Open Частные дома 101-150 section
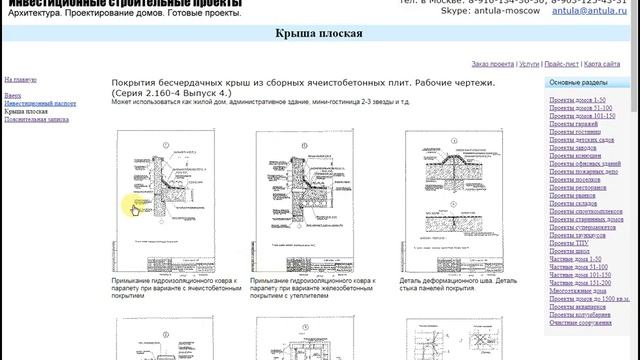 tap(580, 275)
